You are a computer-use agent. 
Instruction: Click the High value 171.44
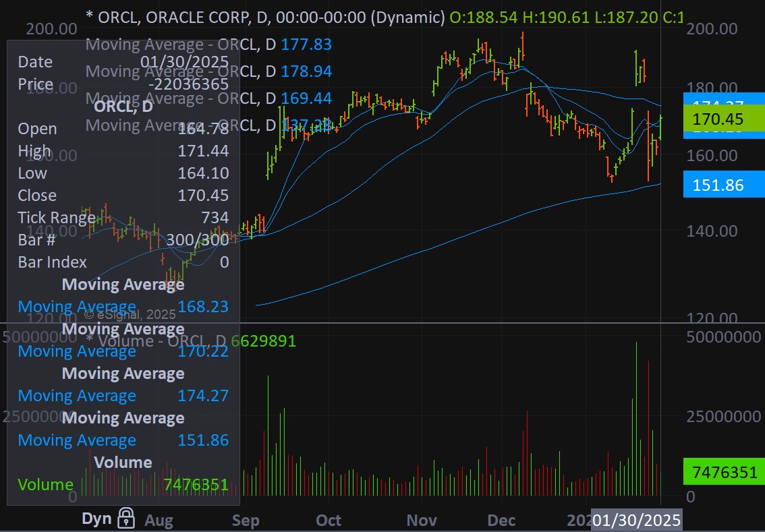[x=203, y=150]
